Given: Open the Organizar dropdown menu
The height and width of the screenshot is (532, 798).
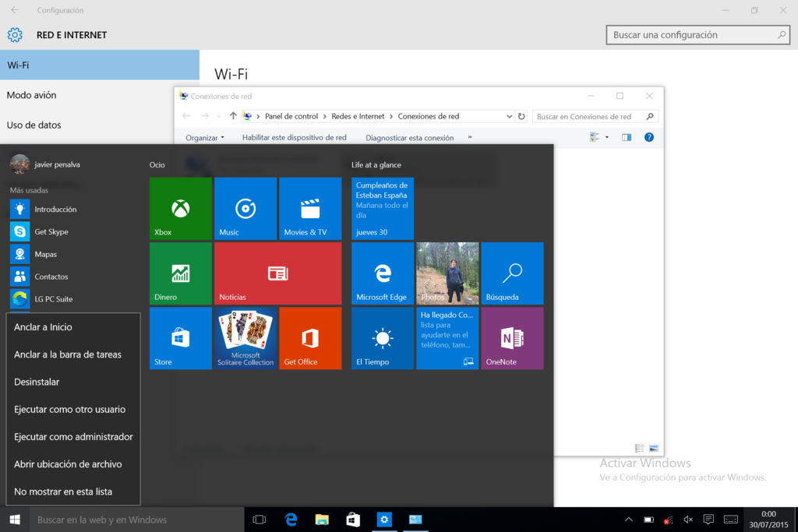Looking at the screenshot, I should tap(204, 137).
